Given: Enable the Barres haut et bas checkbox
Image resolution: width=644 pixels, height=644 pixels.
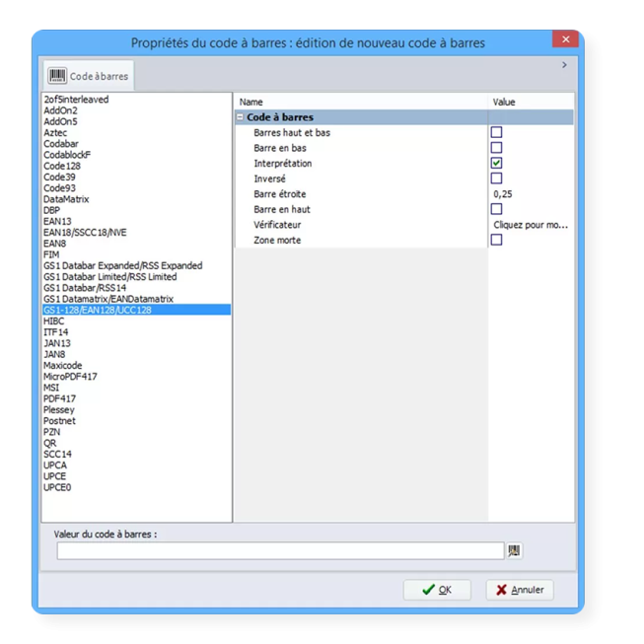Looking at the screenshot, I should click(x=497, y=132).
